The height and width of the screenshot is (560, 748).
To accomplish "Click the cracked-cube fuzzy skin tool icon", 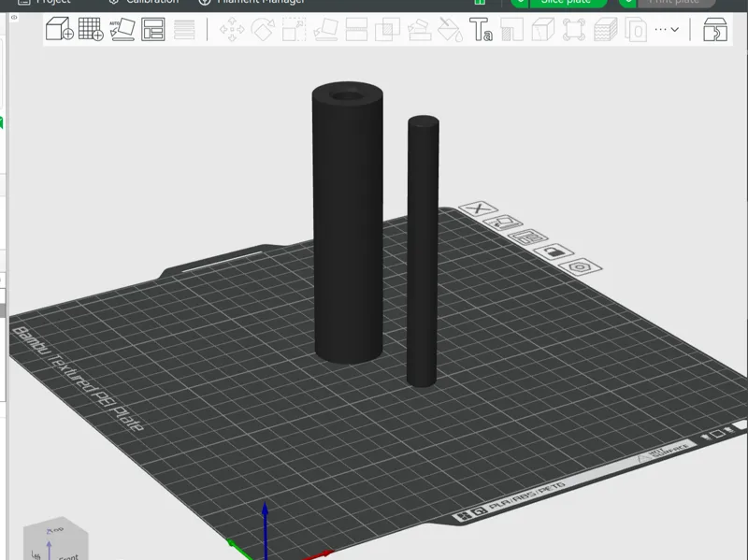I will pyautogui.click(x=543, y=30).
